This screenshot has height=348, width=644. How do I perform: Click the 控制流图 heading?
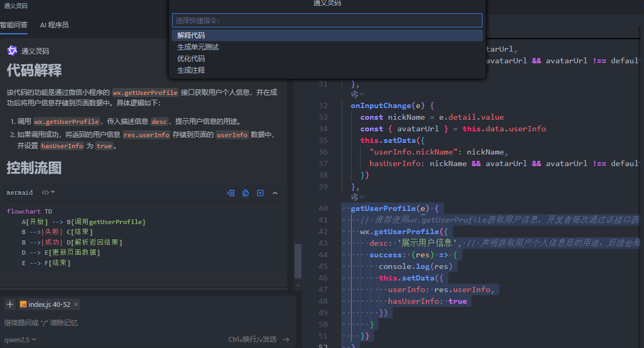pyautogui.click(x=34, y=168)
